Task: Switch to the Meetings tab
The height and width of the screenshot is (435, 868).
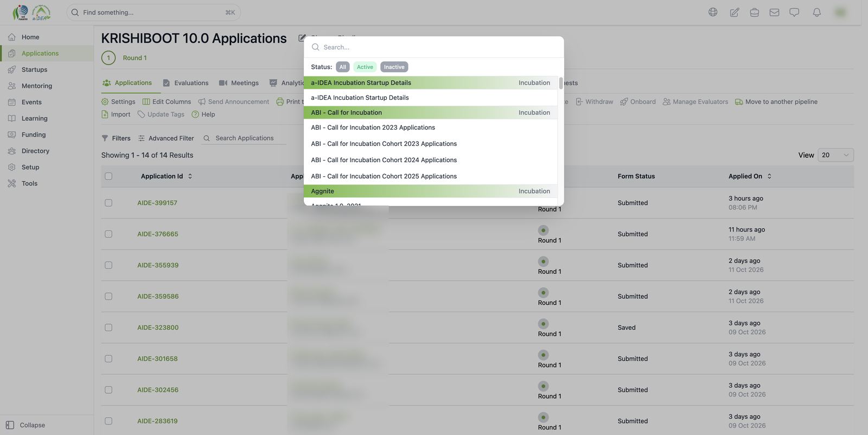Action: (239, 83)
